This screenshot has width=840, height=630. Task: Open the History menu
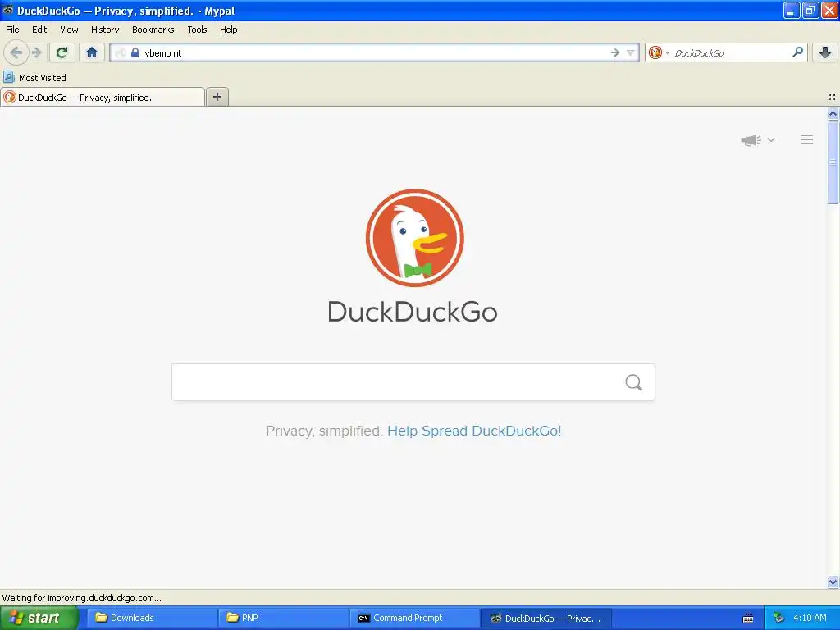[x=104, y=30]
